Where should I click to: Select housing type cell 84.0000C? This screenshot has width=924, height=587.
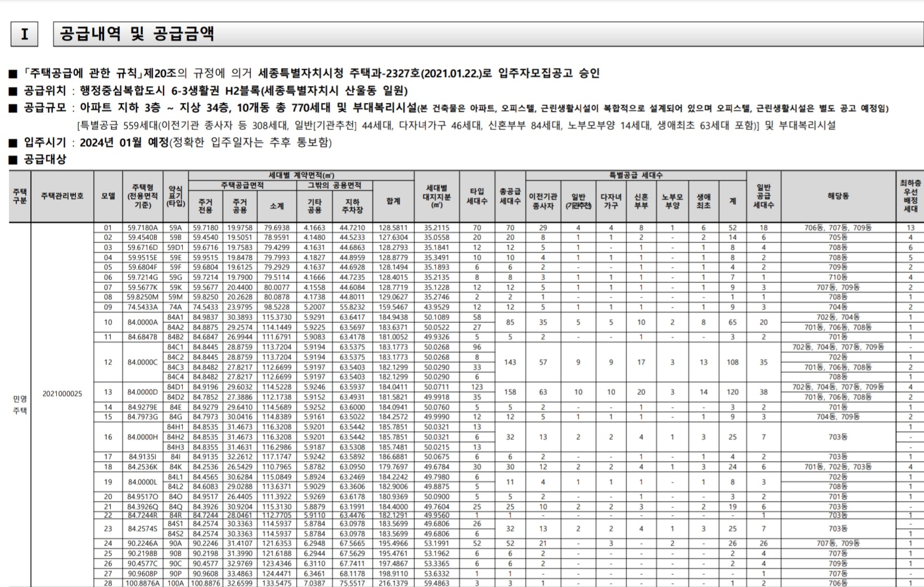coord(143,362)
